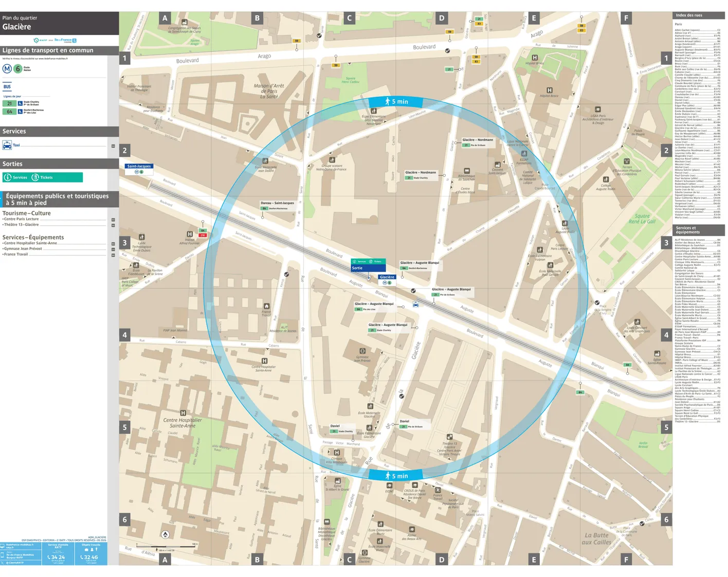Select the bus 64 badge in Lignes de jour
The height and width of the screenshot is (577, 728).
tap(9, 111)
